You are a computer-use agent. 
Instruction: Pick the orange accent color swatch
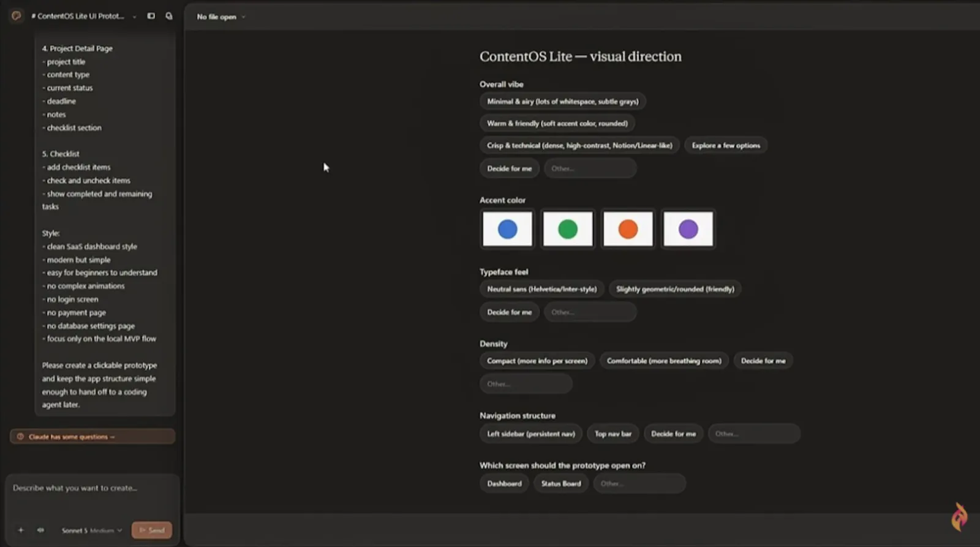point(628,229)
